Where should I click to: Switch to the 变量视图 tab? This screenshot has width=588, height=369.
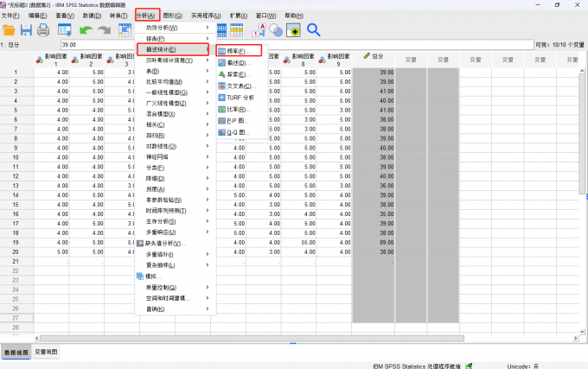(46, 352)
